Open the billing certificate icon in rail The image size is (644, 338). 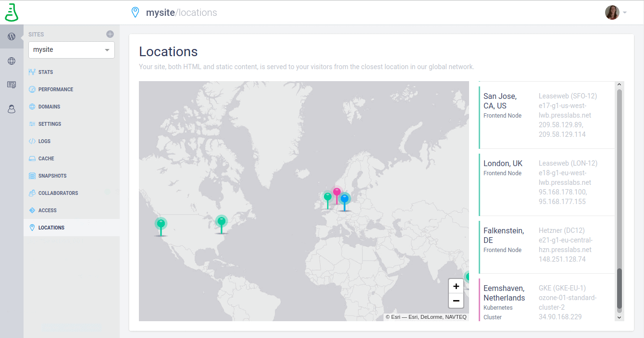pos(12,85)
